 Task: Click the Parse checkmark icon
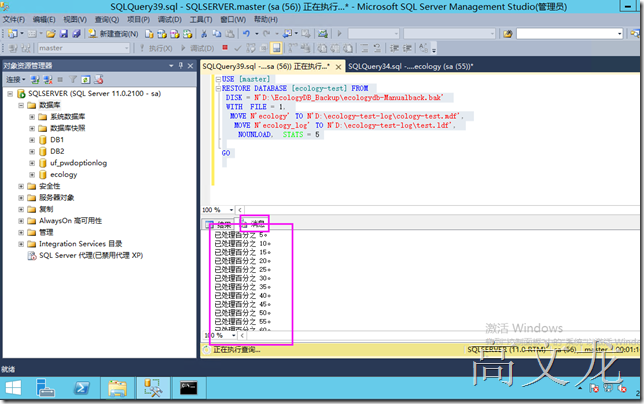pyautogui.click(x=237, y=48)
